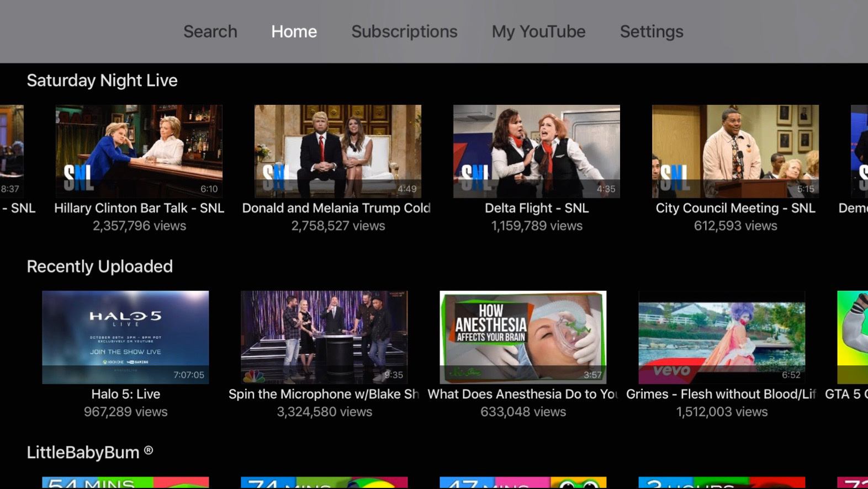Click the 4:35 duration badge

pos(606,189)
